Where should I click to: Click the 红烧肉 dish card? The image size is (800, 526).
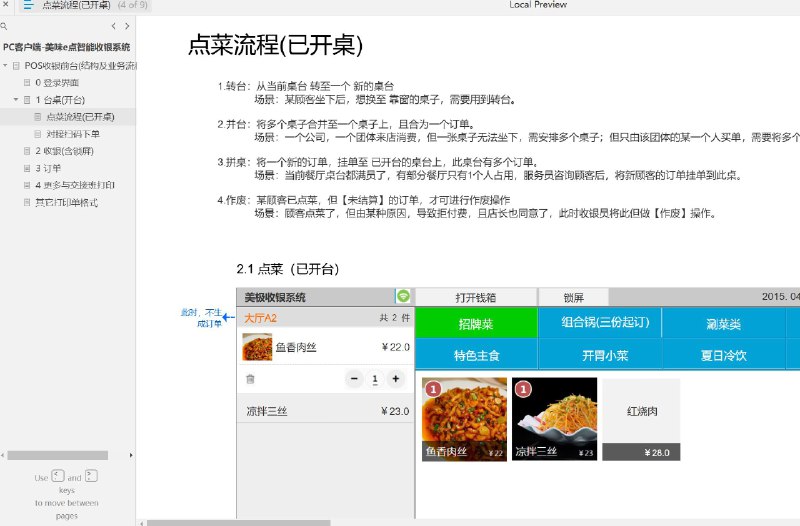641,419
